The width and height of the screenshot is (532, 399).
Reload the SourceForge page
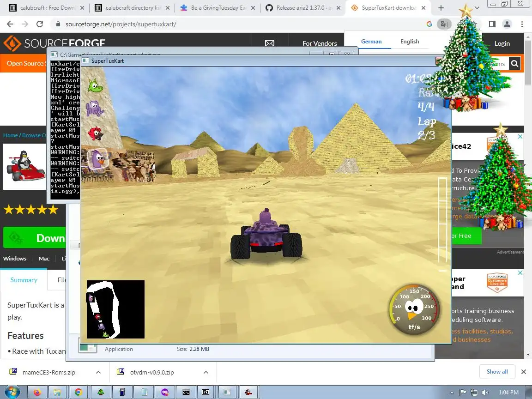[40, 24]
